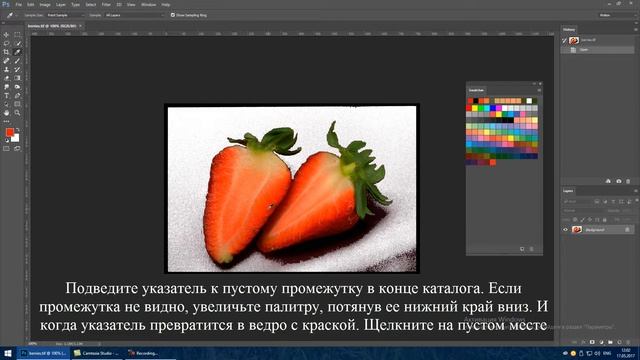Viewport: 640px width, 360px height.
Task: Open the Eyedropper tool preset picker
Action: point(11,15)
